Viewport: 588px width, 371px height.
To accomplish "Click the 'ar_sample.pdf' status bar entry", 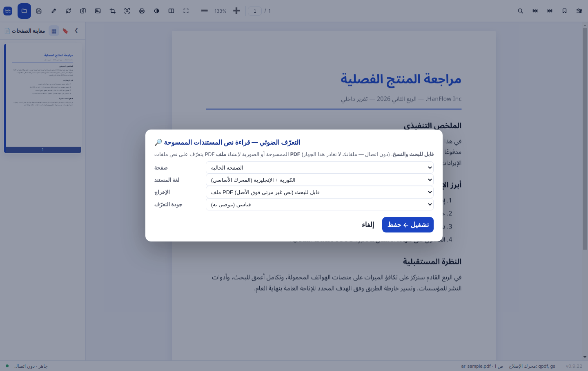I will pyautogui.click(x=482, y=366).
